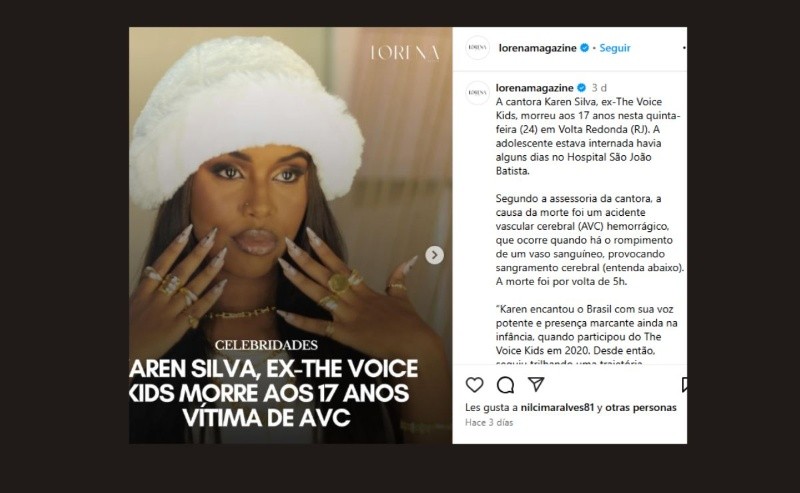Image resolution: width=800 pixels, height=493 pixels.
Task: Open nilcimaralves81 profile from likes line
Action: (x=557, y=407)
